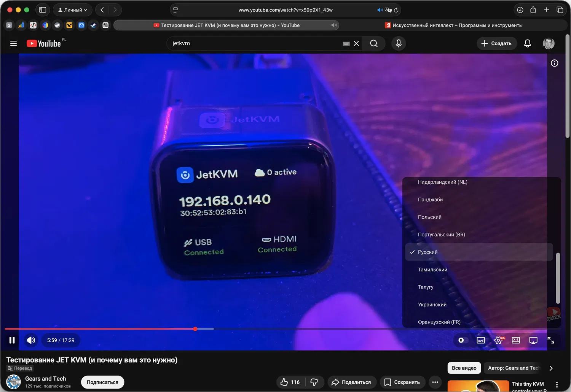Open player settings gear
The image size is (571, 392).
(x=498, y=340)
